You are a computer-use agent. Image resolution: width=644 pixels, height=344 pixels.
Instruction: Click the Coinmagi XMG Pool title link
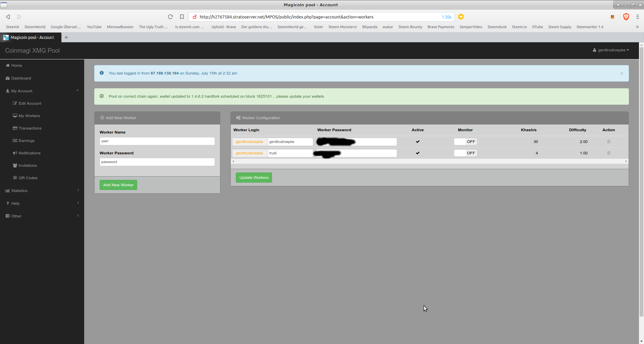[32, 50]
